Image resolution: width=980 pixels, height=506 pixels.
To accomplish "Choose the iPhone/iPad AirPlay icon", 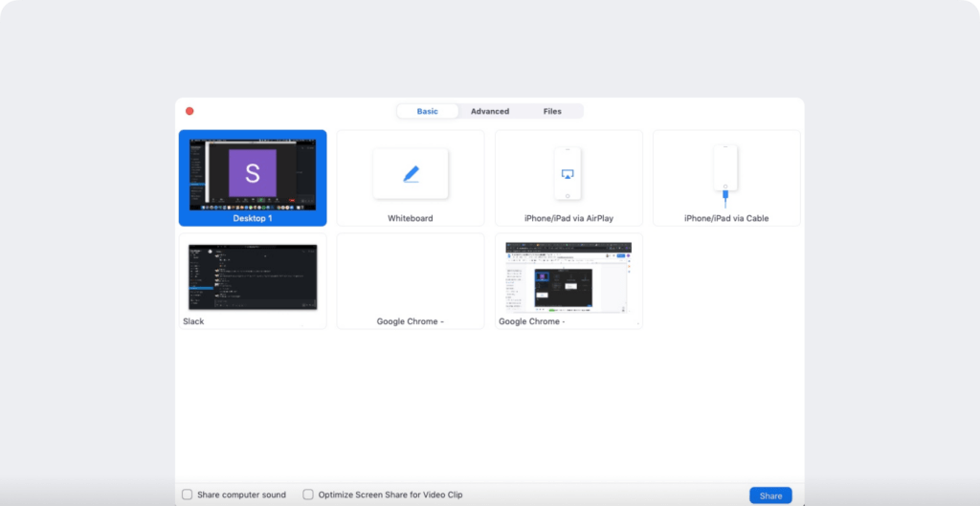I will (x=568, y=174).
